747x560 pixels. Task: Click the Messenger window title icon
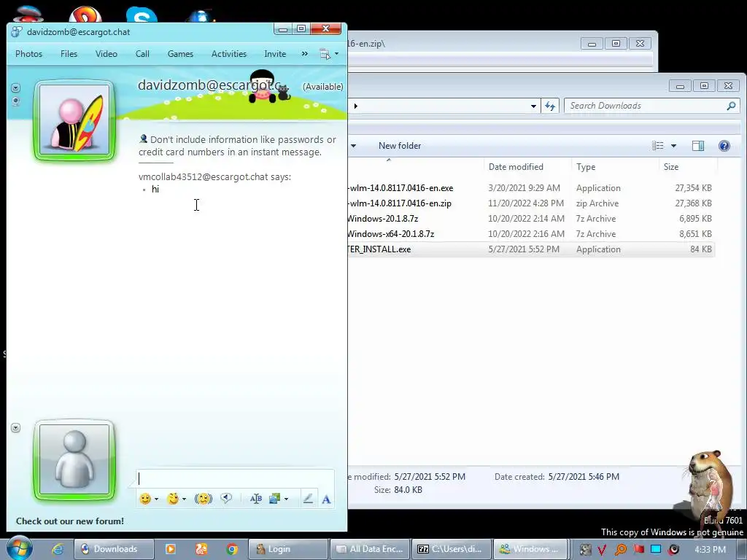17,32
